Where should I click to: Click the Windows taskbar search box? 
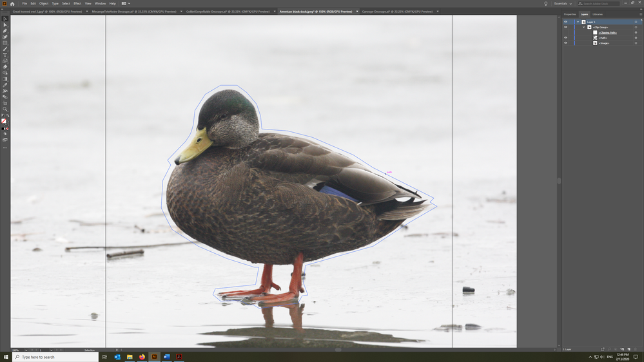pos(56,357)
